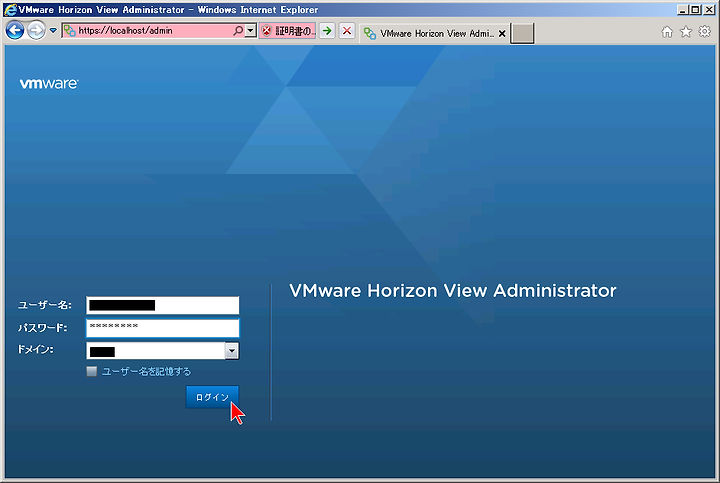720x483 pixels.
Task: Open the certificate error shield warning
Action: click(287, 31)
